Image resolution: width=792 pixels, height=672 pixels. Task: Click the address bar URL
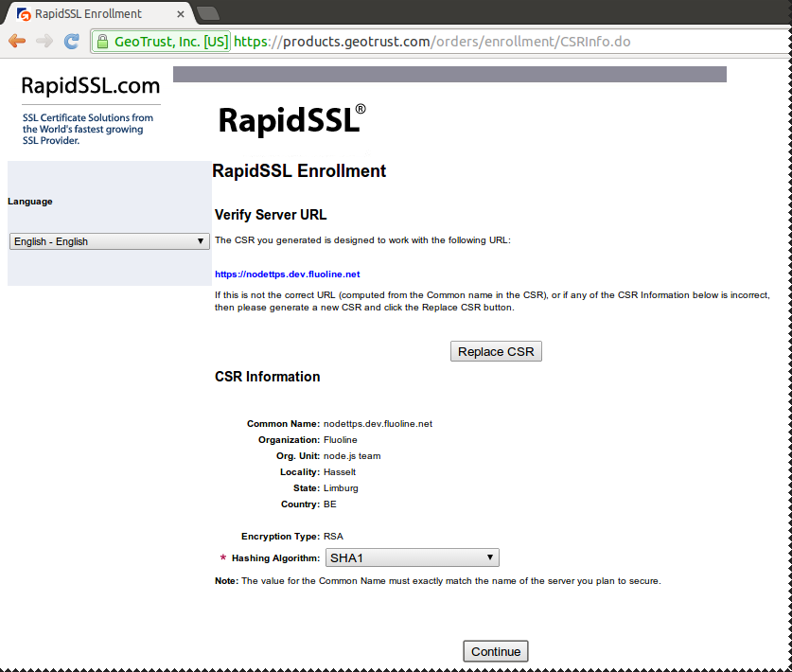(x=431, y=42)
